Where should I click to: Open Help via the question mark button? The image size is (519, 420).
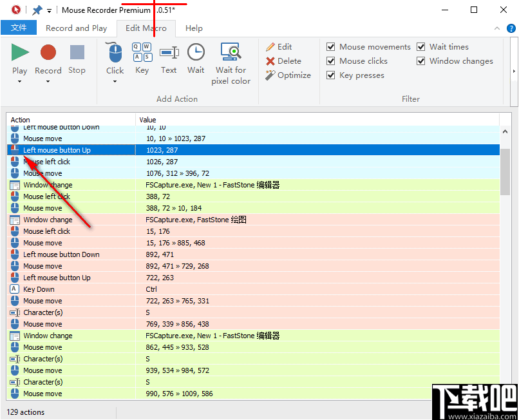tap(511, 28)
